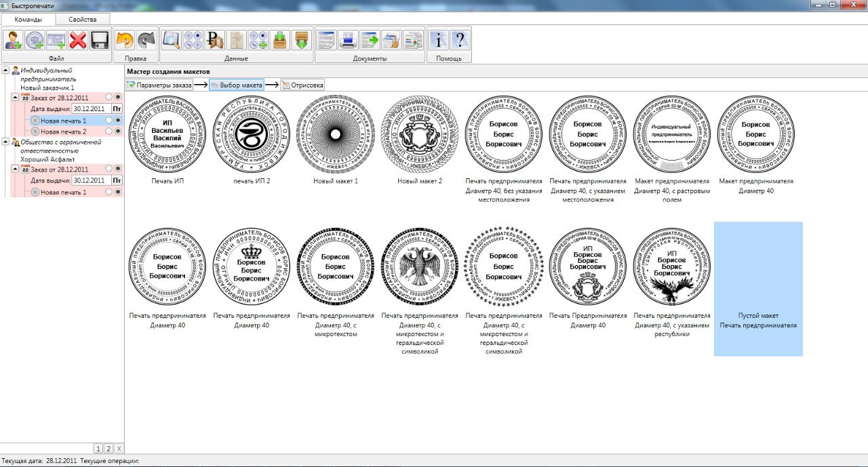This screenshot has width=868, height=467.
Task: Click the documents with brush icon
Action: coord(392,40)
